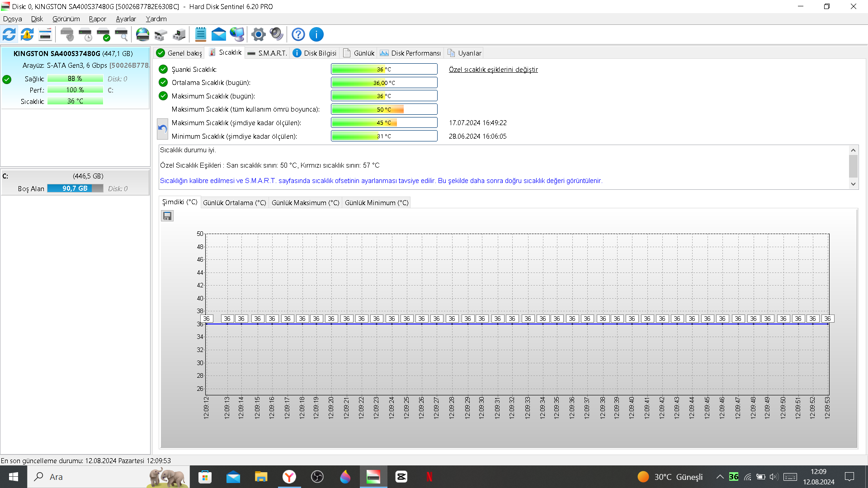Click the refresh-with-warning toolbar icon

(x=27, y=34)
